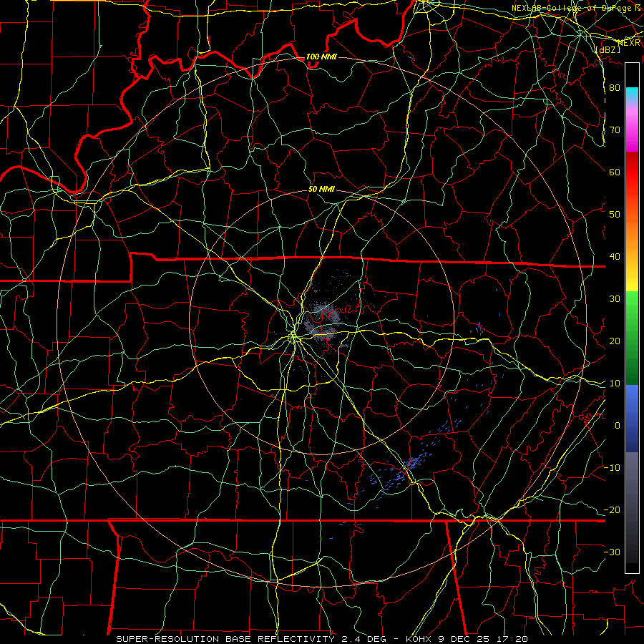Click the KOHX date-time stamp in caption
Image resolution: width=644 pixels, height=644 pixels.
pos(467,639)
